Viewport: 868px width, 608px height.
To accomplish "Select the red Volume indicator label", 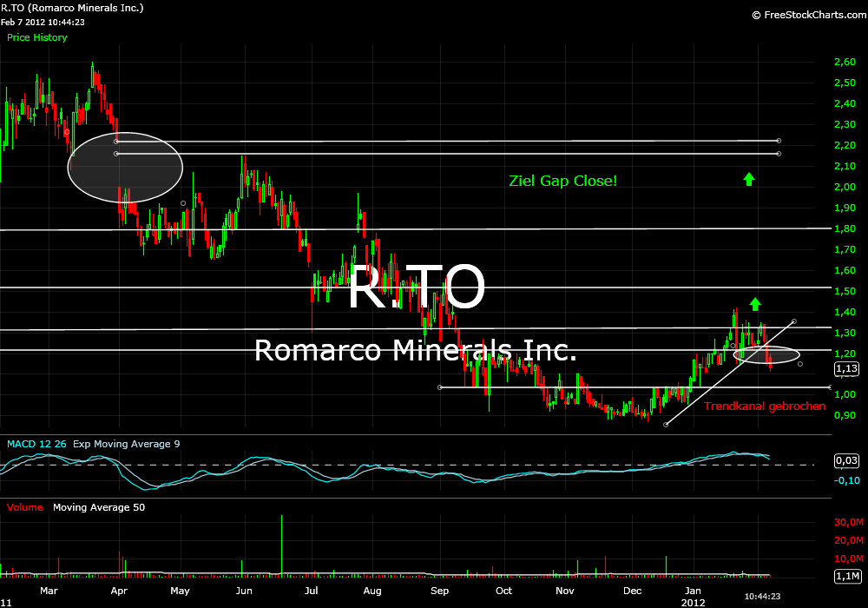I will tap(24, 507).
